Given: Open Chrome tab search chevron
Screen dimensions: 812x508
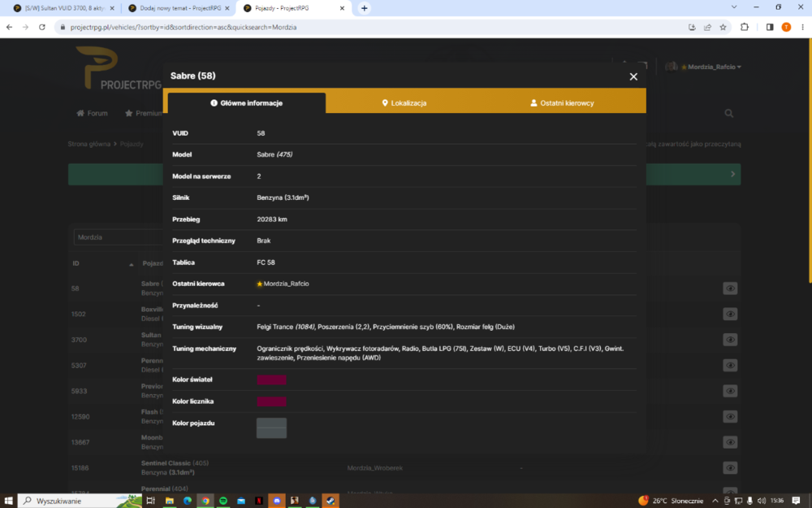Looking at the screenshot, I should click(x=734, y=7).
